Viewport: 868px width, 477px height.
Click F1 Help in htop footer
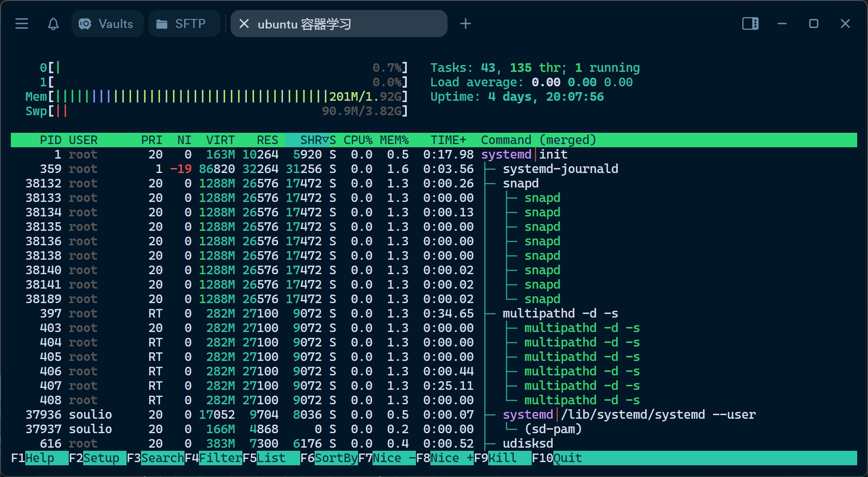pyautogui.click(x=40, y=458)
